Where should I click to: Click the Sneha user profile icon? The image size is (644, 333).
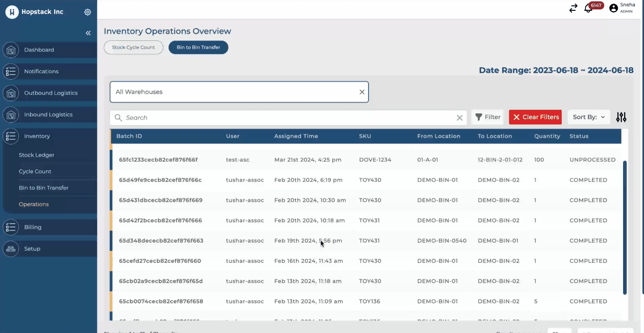[x=614, y=8]
